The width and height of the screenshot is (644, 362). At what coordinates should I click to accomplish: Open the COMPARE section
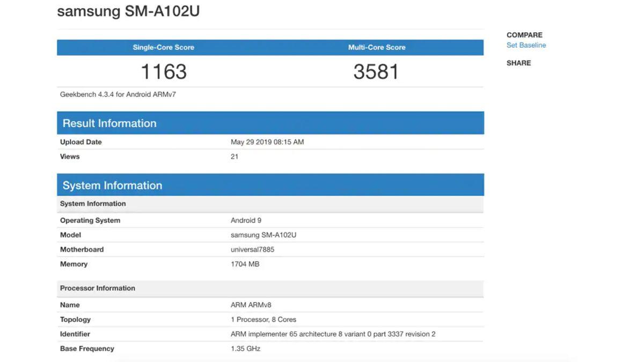click(x=523, y=34)
